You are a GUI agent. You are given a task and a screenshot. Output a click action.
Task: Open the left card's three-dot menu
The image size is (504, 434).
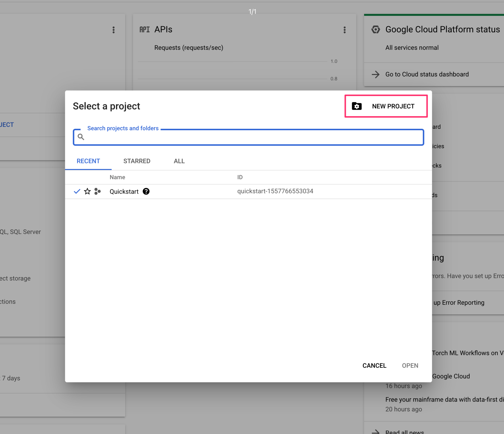(114, 30)
